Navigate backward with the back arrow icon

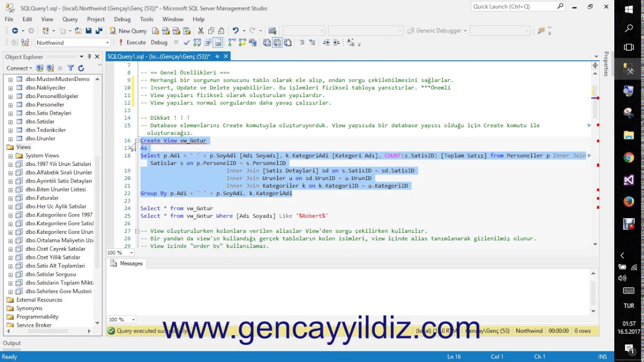(x=15, y=31)
